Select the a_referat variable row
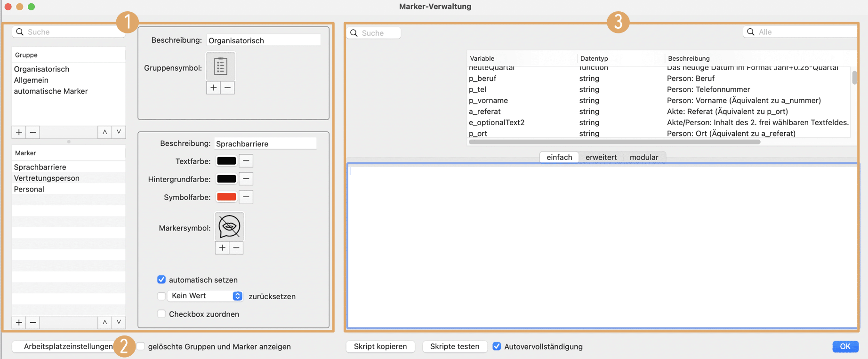 click(659, 112)
